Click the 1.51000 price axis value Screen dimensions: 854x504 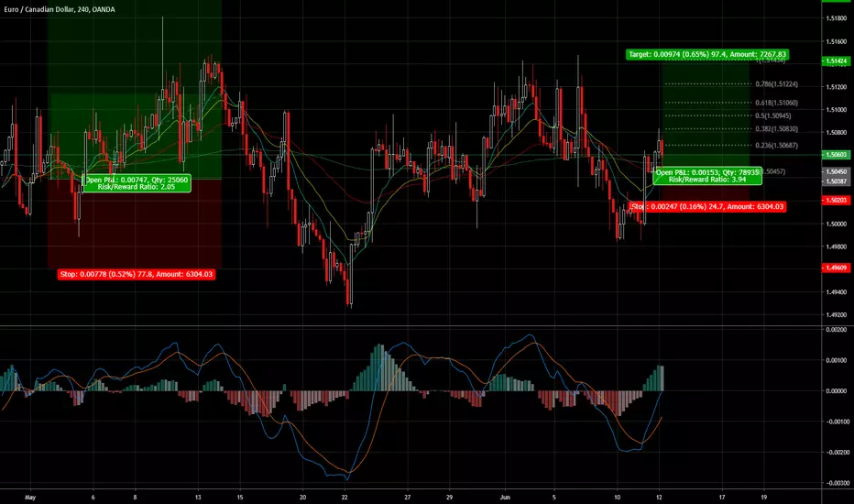tap(837, 110)
